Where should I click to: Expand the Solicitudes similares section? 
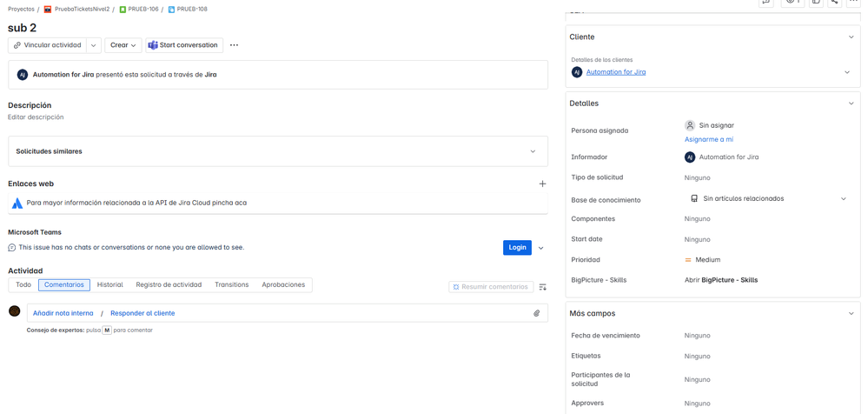coord(533,151)
